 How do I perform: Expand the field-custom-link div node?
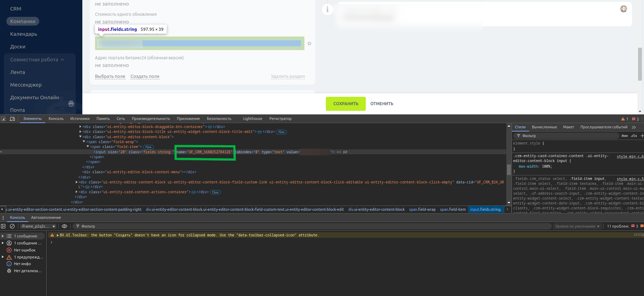[76, 182]
